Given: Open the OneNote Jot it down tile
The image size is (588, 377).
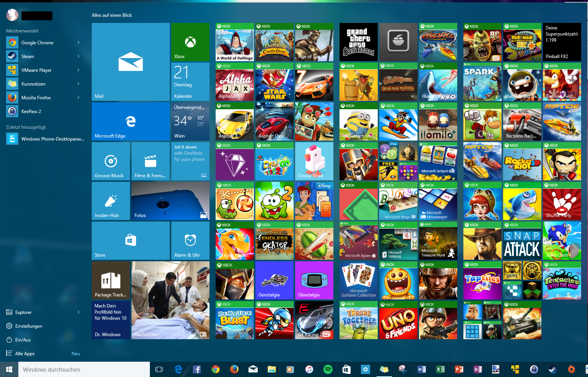Looking at the screenshot, I should (x=190, y=161).
